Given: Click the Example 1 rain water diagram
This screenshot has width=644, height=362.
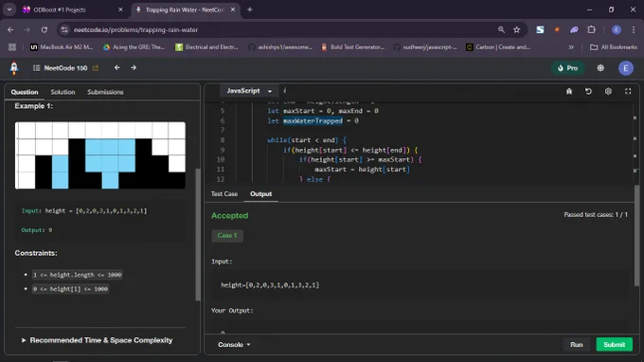Looking at the screenshot, I should click(x=100, y=155).
